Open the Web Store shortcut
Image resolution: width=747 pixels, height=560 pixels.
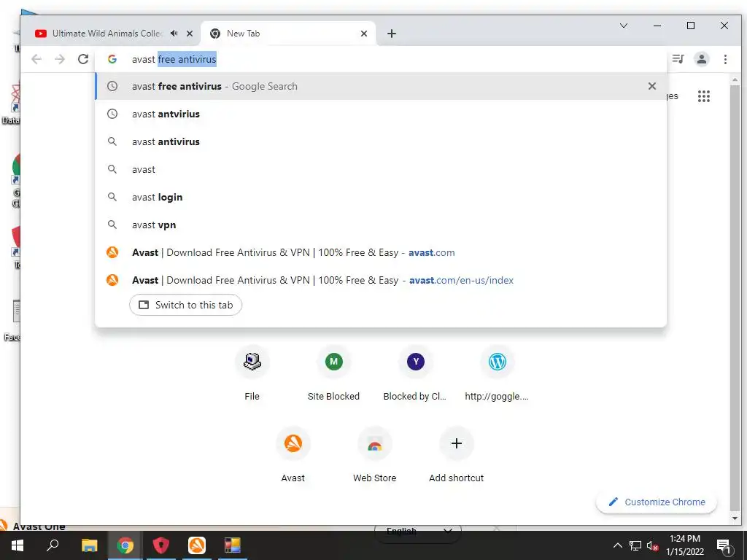[x=374, y=456]
